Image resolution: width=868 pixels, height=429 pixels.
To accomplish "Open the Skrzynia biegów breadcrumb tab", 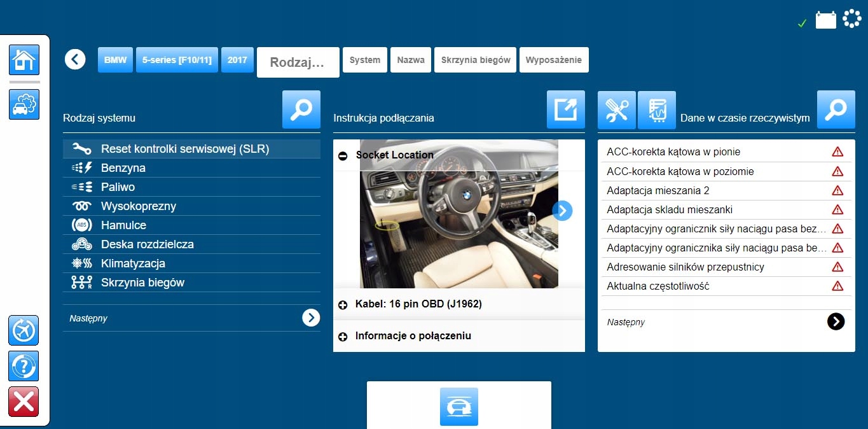I will click(475, 60).
